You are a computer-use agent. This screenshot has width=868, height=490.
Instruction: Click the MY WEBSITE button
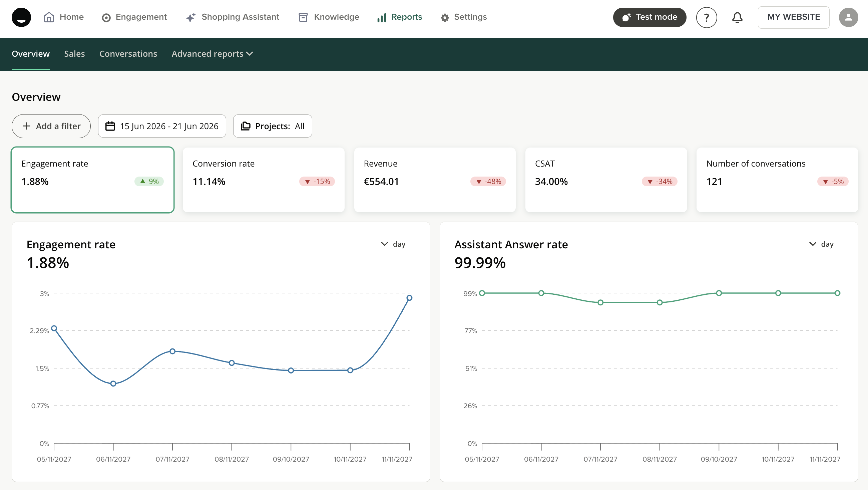(793, 17)
